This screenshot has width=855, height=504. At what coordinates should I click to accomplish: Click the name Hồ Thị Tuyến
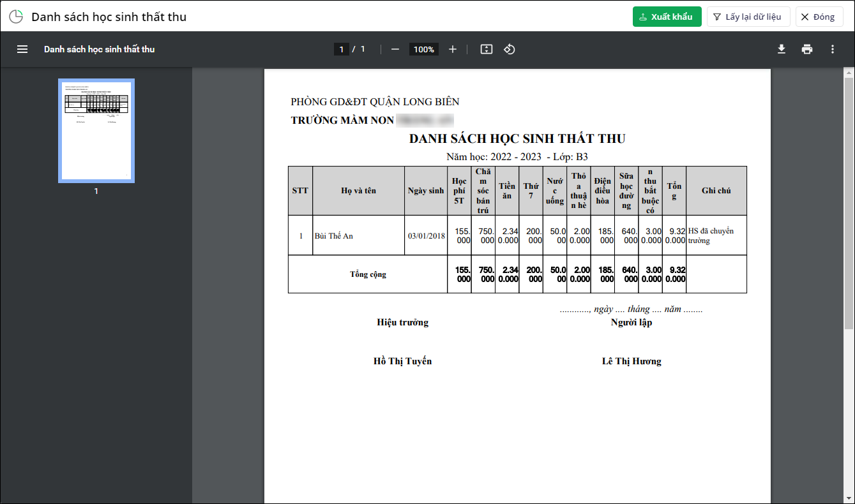coord(403,361)
